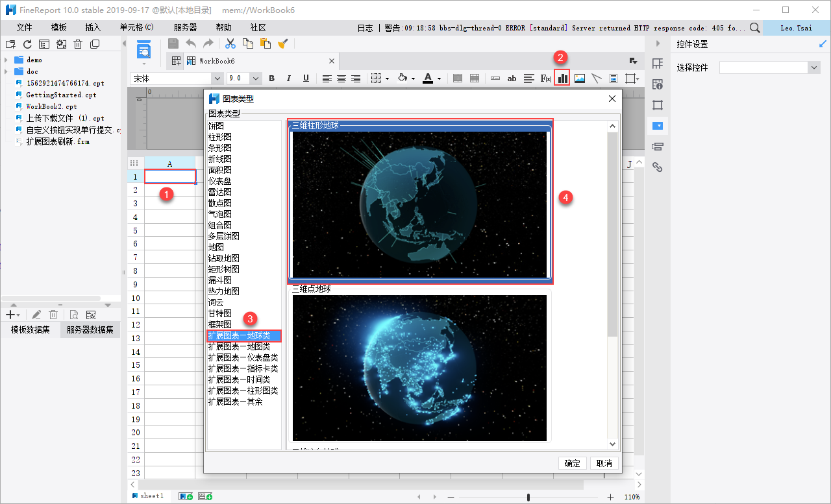The width and height of the screenshot is (831, 504).
Task: Toggle bold formatting
Action: 271,78
